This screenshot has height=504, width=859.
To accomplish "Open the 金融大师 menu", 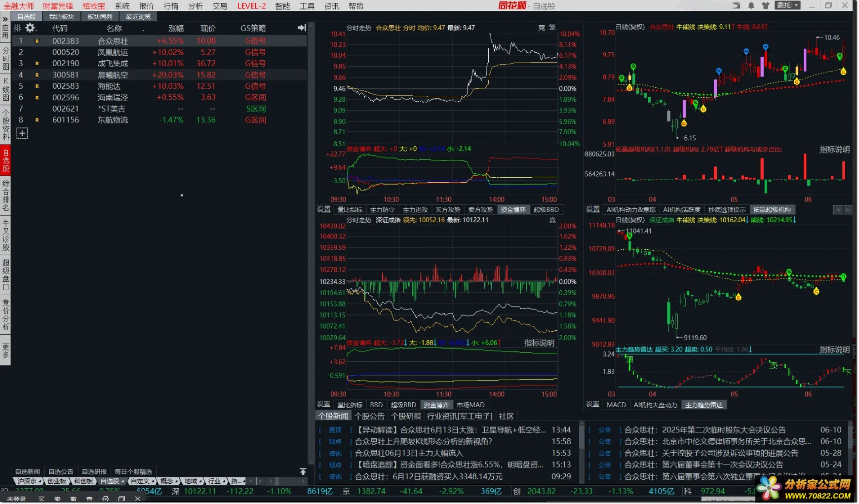I will [19, 6].
